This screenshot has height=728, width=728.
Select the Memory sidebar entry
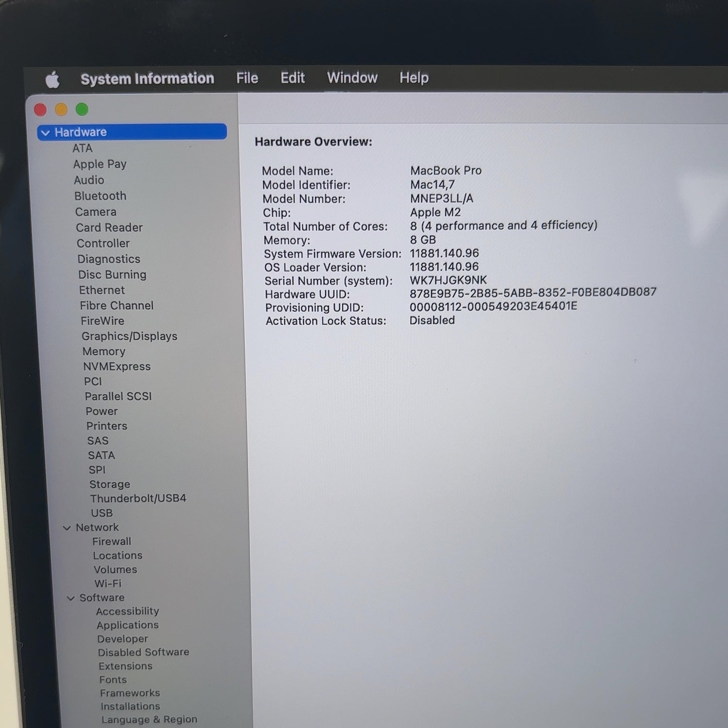click(104, 351)
